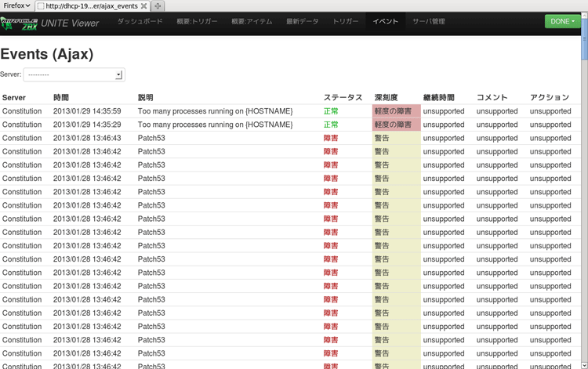
Task: Click the UNITE Viewer brand link
Action: tap(70, 24)
